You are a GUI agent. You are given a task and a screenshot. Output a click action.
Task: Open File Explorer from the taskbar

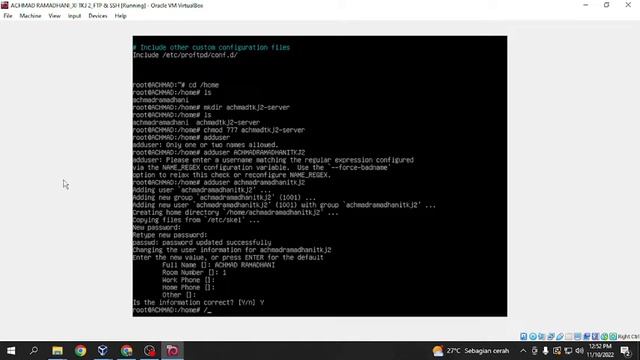(x=57, y=351)
